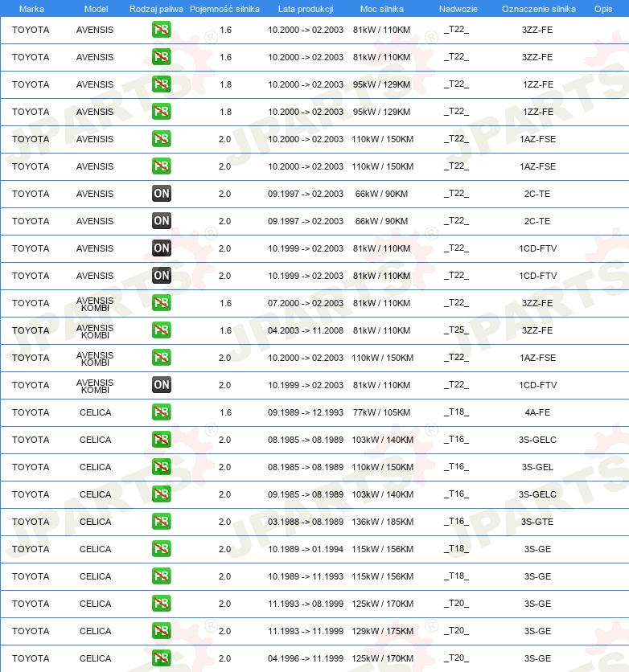629x672 pixels.
Task: Click the PB icon in the Celica 11.1993 -> 08.1999 row
Action: pyautogui.click(x=161, y=604)
